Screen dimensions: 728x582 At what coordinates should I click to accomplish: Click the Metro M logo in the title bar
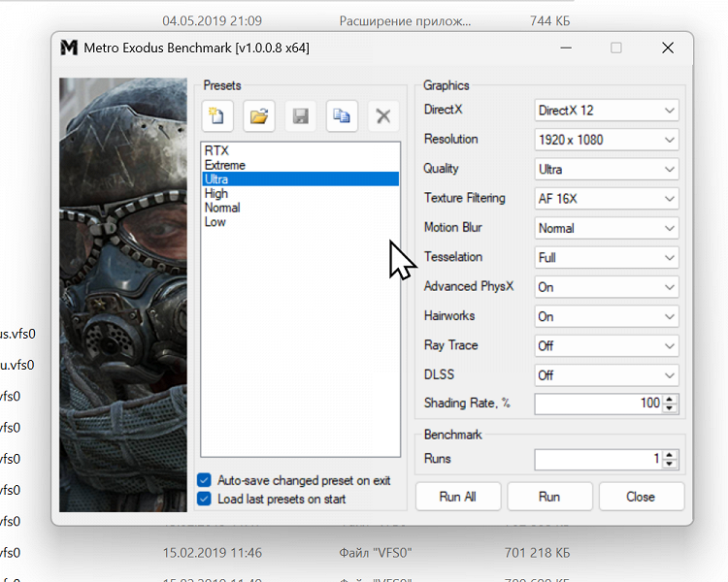pyautogui.click(x=69, y=48)
